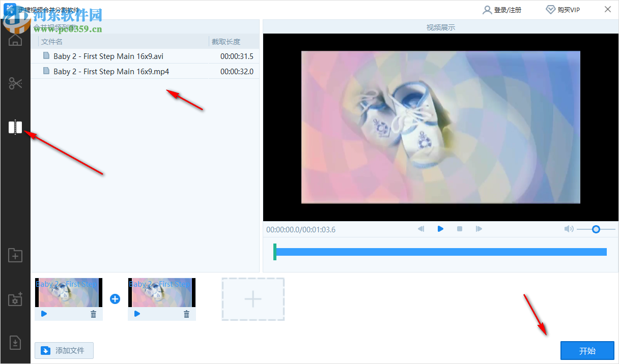Viewport: 619px width, 364px height.
Task: Adjust the volume slider handle
Action: 596,229
